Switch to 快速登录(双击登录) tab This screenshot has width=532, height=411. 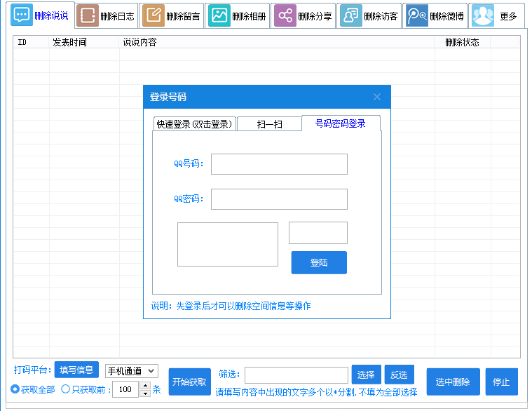click(x=195, y=124)
